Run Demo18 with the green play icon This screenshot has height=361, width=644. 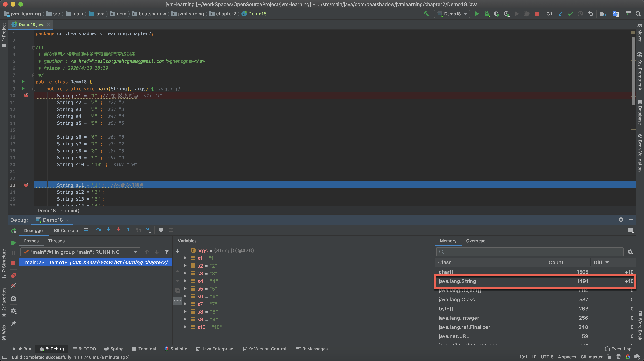[477, 14]
